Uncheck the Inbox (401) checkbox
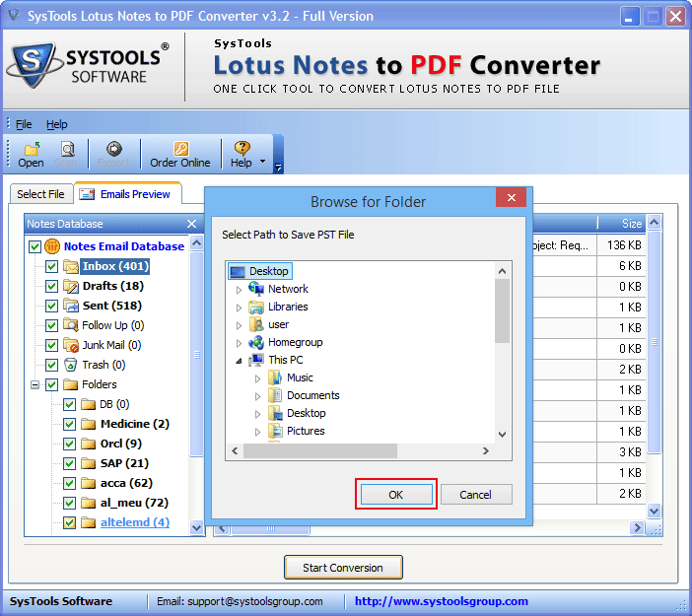Viewport: 692px width, 616px height. [51, 266]
